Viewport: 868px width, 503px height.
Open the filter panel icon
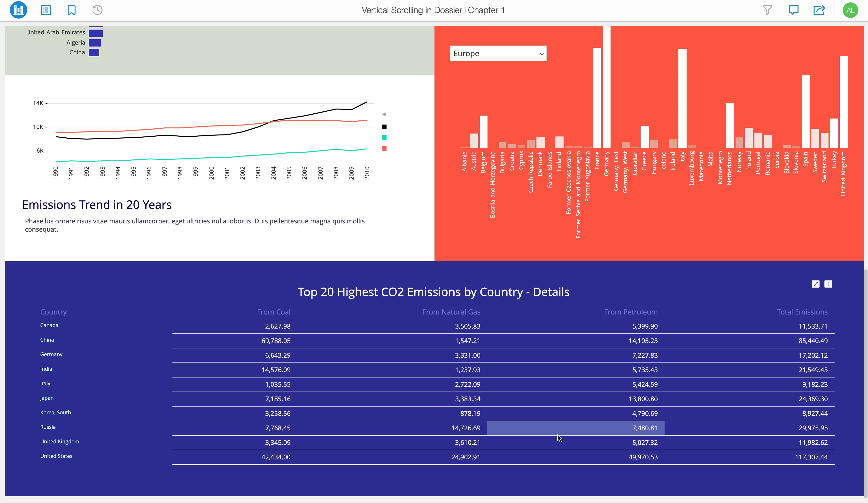[x=767, y=10]
